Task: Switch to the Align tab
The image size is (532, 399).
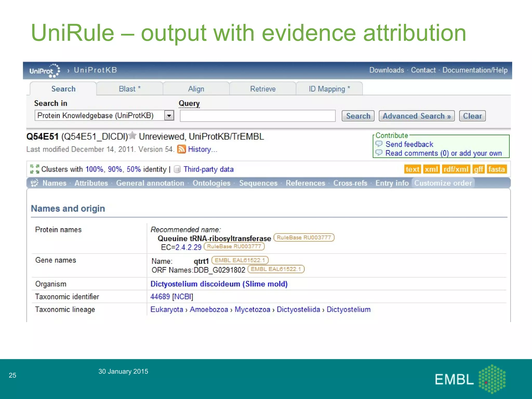Action: pyautogui.click(x=196, y=89)
